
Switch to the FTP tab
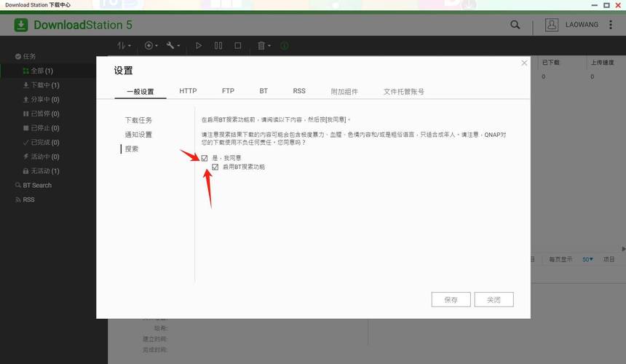coord(228,91)
